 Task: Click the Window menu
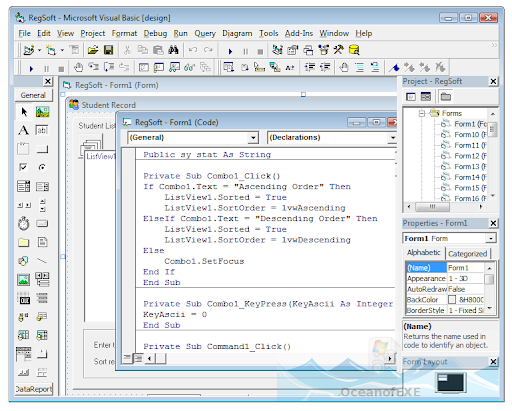pos(334,33)
